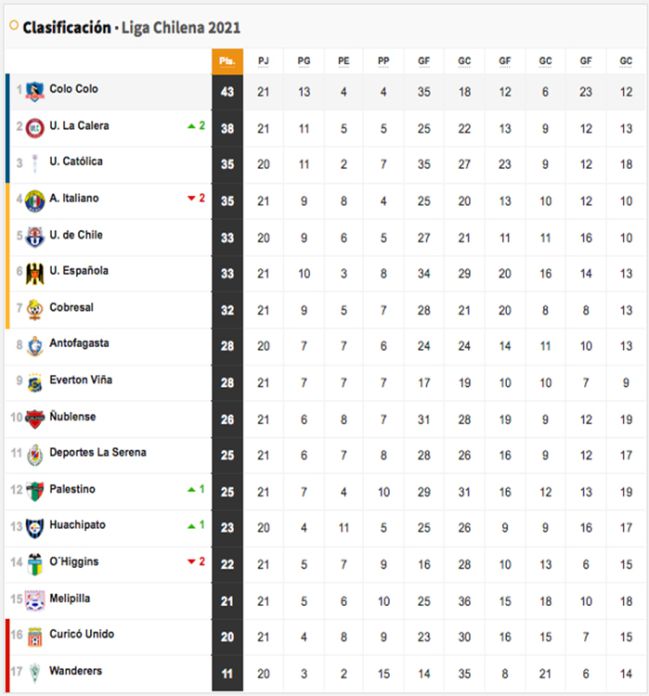The image size is (649, 696).
Task: Click the Curicó Unido crest
Action: pos(35,637)
